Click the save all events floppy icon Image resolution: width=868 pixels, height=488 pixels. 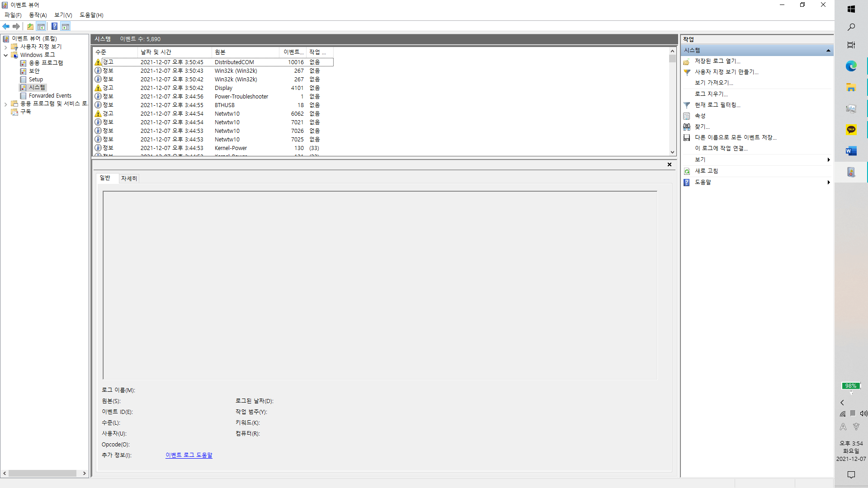(687, 138)
